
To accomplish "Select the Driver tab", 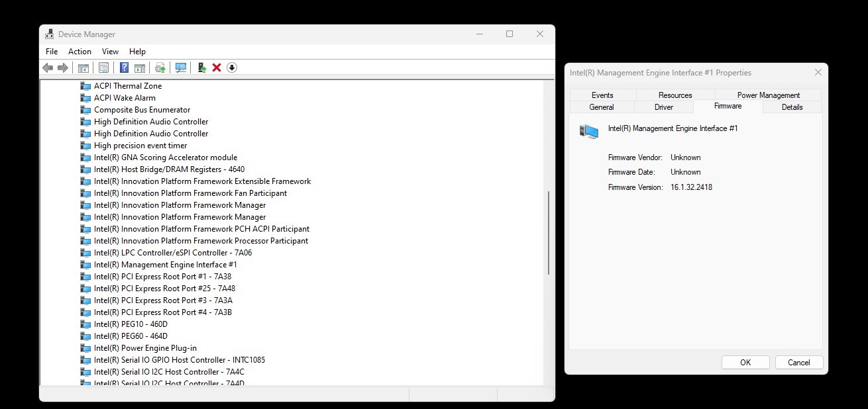I will point(664,107).
